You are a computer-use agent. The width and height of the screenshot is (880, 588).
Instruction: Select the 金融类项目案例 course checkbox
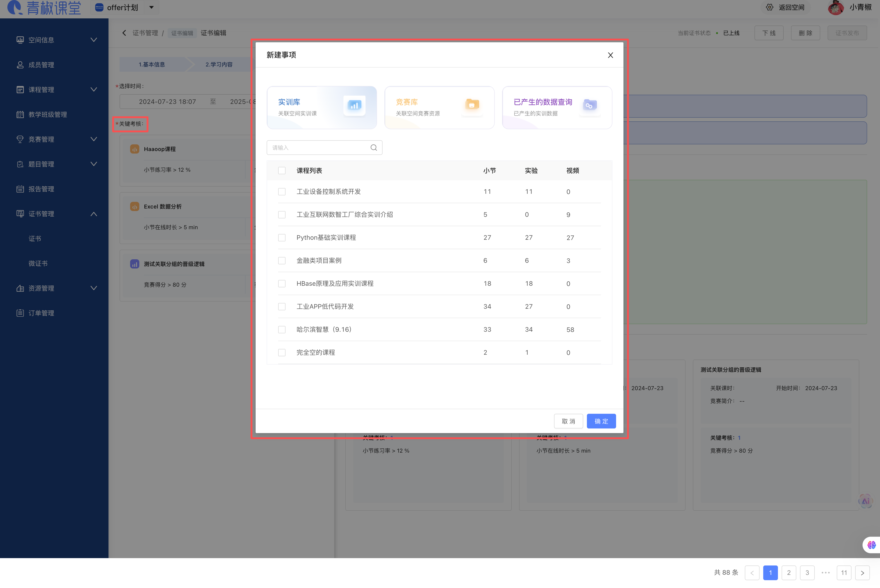point(282,261)
